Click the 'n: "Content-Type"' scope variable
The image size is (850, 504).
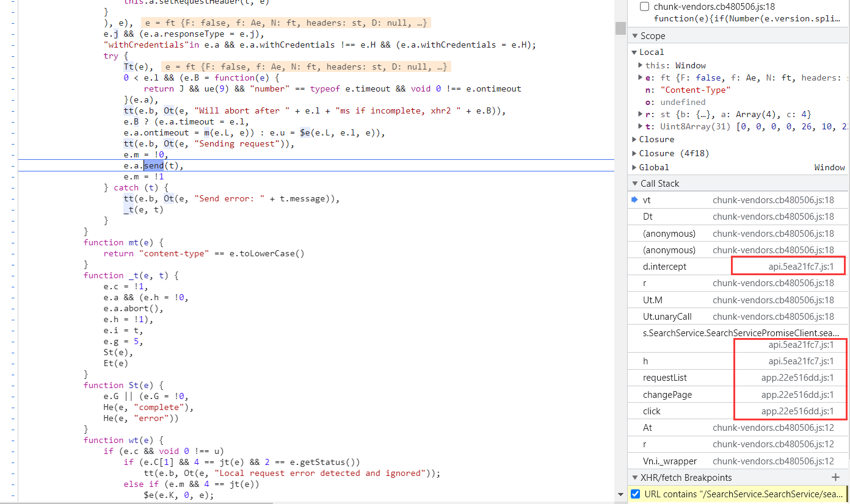pos(688,90)
